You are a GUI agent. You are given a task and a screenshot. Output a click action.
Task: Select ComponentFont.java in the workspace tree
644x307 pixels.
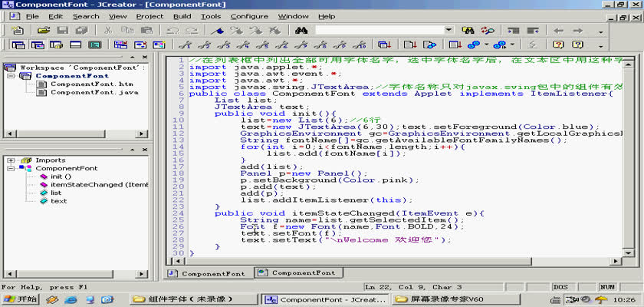tap(94, 92)
